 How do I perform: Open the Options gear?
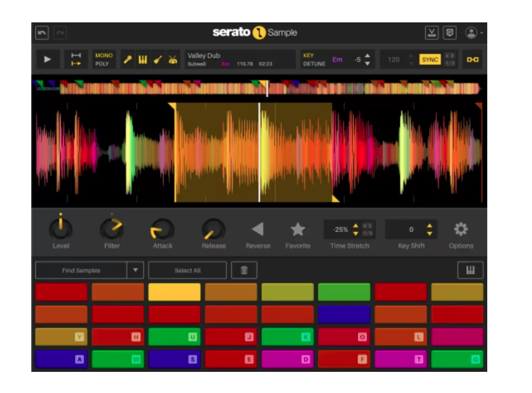pyautogui.click(x=461, y=229)
